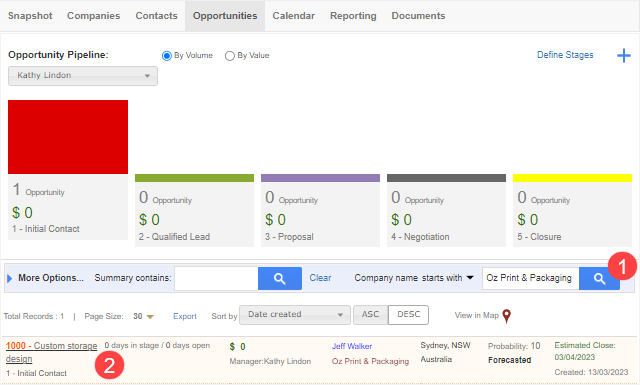
Task: Click the Summary contains text field
Action: [216, 278]
